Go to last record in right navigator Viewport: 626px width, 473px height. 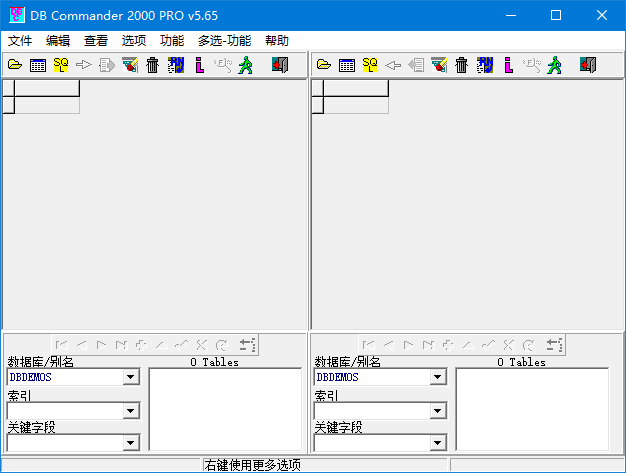[428, 344]
